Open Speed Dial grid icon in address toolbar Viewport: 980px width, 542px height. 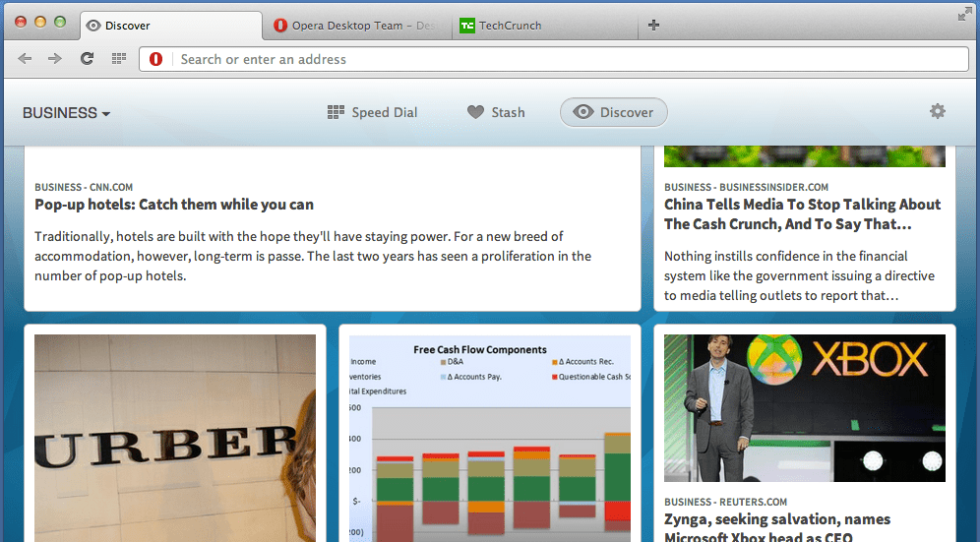[119, 59]
